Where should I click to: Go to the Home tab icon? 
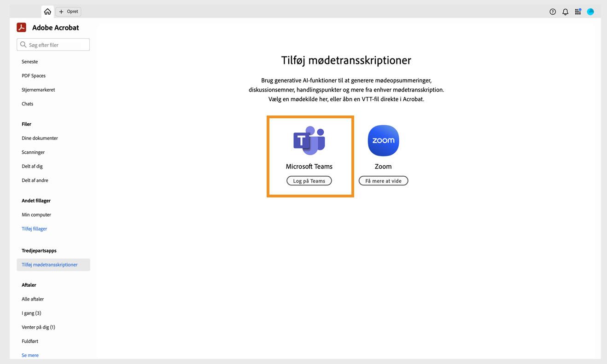coord(47,12)
